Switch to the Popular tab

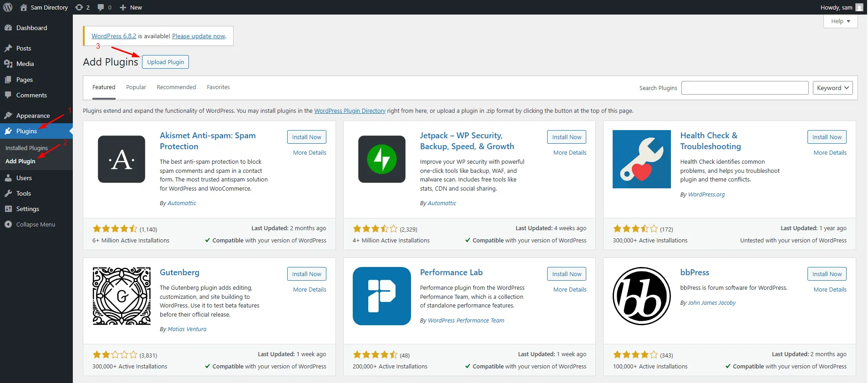click(x=136, y=87)
